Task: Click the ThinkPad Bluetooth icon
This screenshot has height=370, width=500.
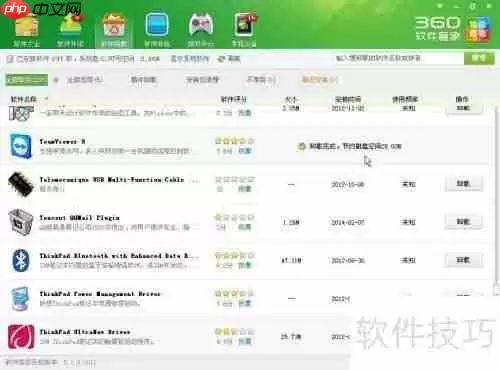Action: click(x=21, y=260)
